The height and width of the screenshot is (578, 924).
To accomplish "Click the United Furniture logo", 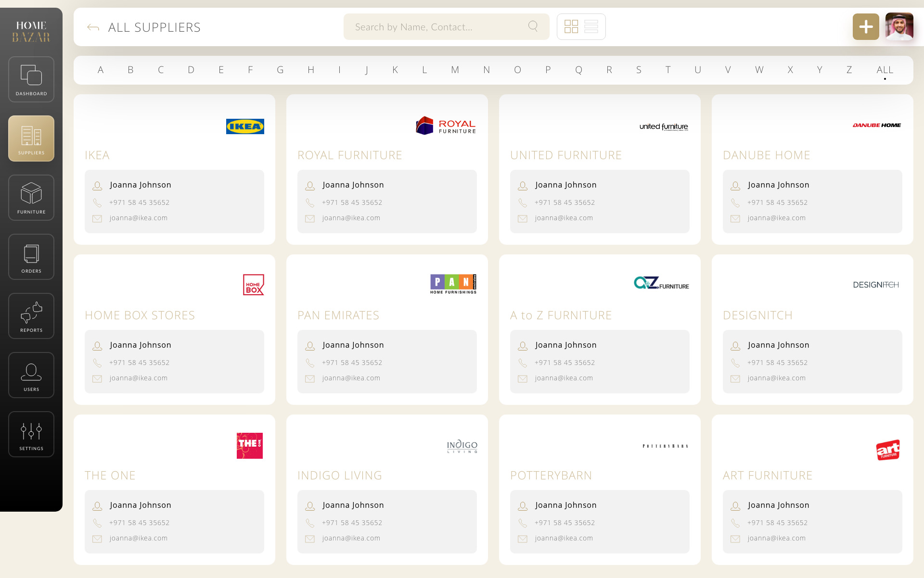I will tap(664, 126).
